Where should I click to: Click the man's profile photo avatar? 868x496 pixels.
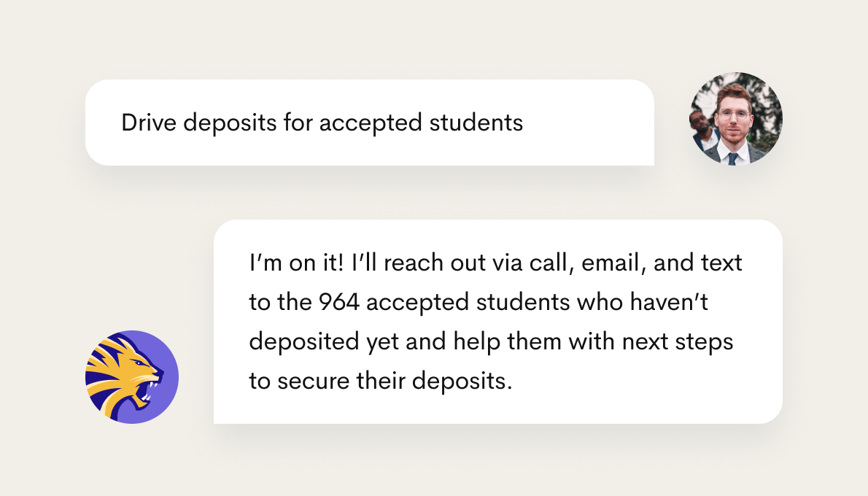[x=735, y=119]
